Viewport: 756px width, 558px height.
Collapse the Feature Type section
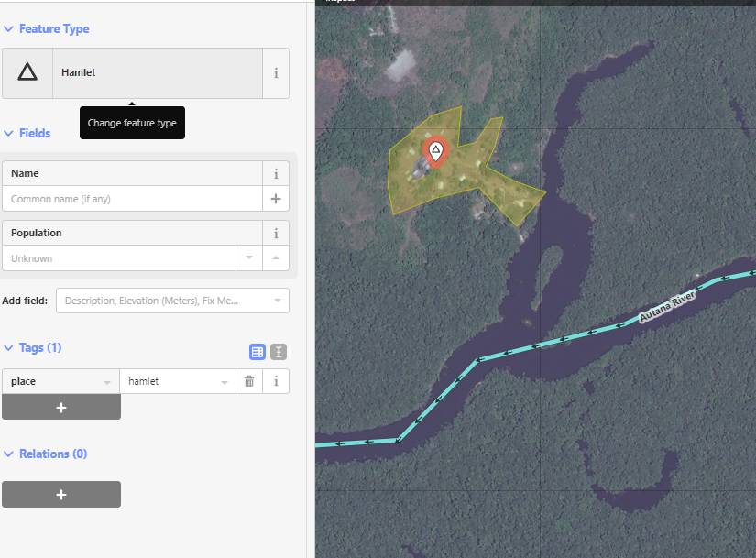[47, 29]
